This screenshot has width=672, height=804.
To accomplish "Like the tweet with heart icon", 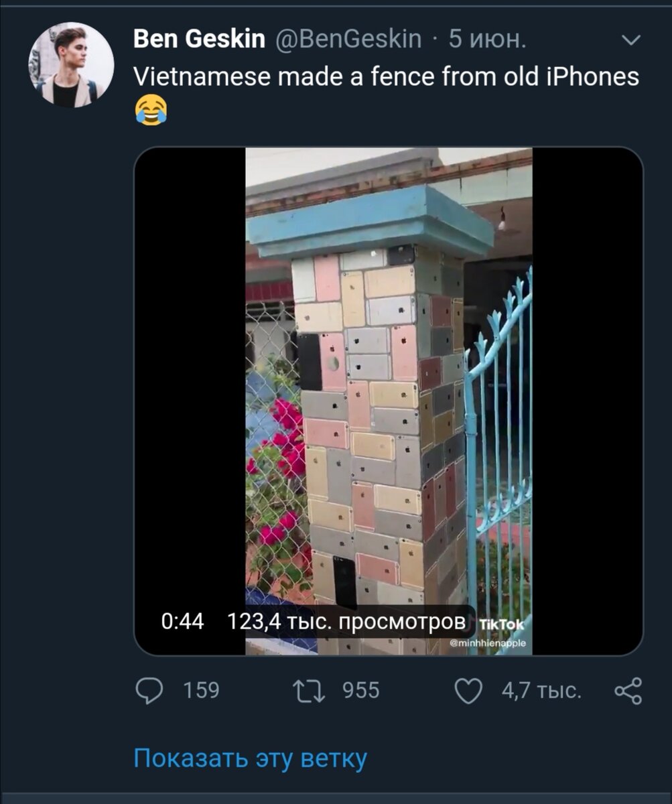I will [x=468, y=691].
